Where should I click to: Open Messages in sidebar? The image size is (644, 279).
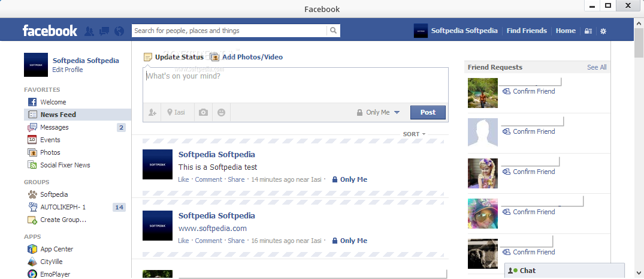click(x=54, y=128)
